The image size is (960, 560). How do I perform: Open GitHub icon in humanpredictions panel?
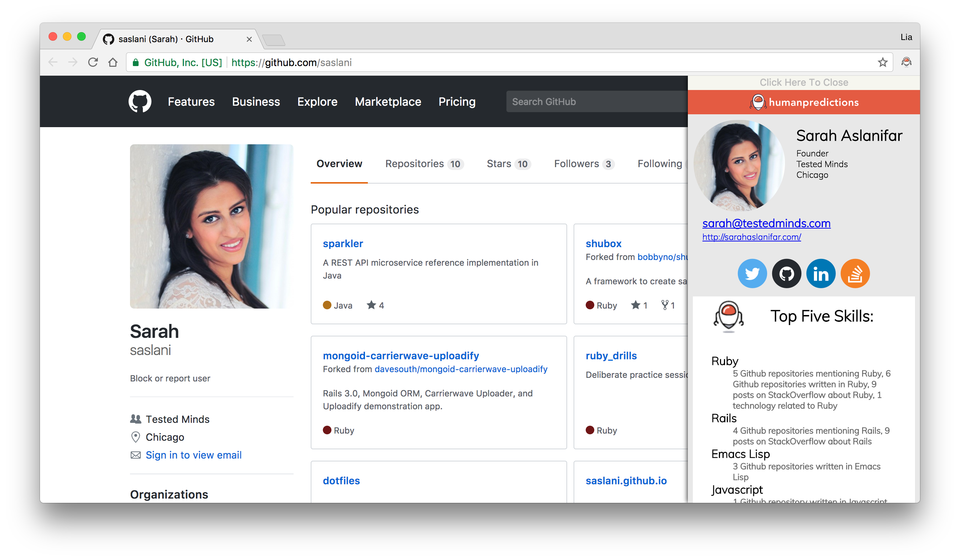pos(786,274)
